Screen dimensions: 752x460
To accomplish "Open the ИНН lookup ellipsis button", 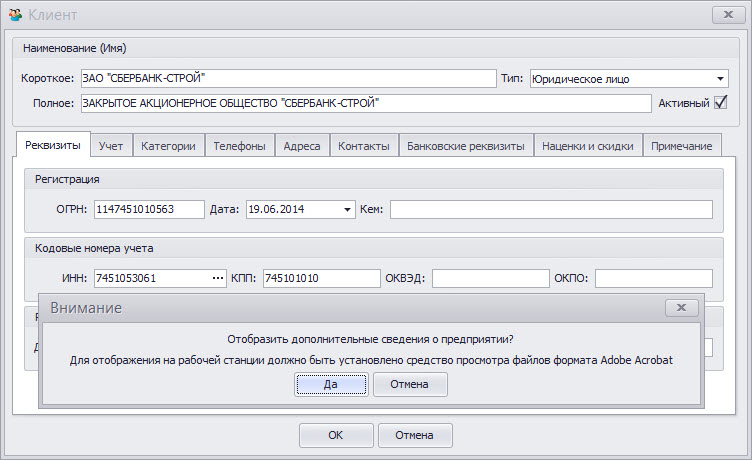I will point(218,278).
